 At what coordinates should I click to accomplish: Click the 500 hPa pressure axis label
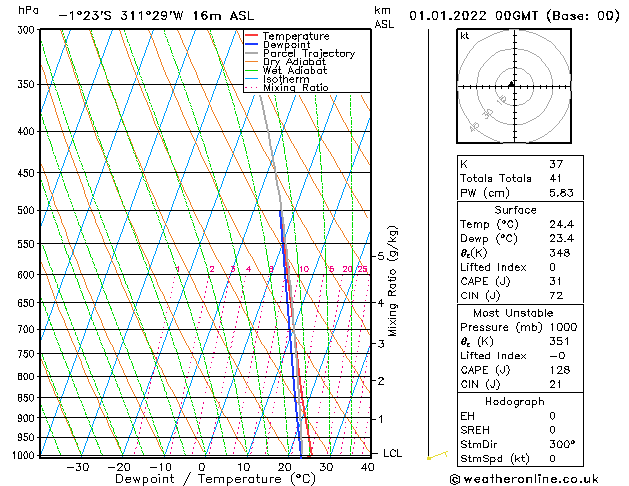pos(26,210)
